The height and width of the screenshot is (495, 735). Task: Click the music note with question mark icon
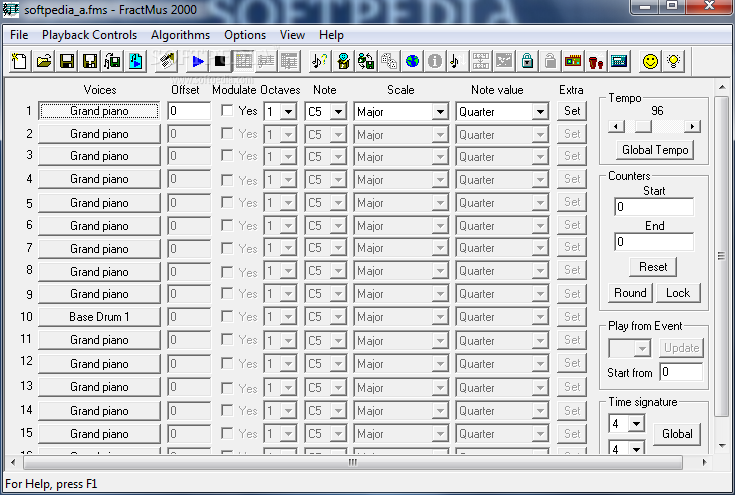click(x=320, y=61)
